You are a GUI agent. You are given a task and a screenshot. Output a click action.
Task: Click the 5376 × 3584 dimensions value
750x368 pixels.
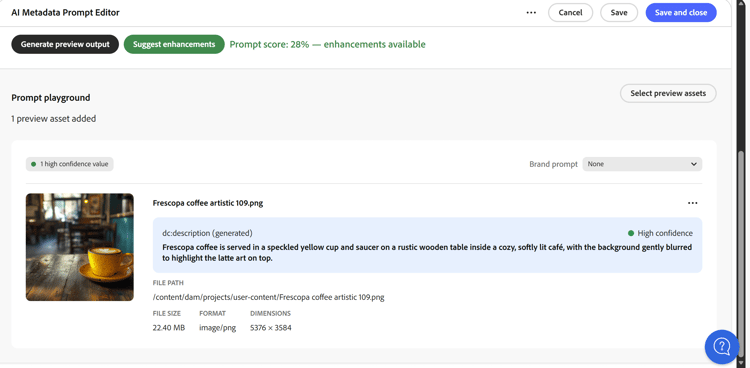(271, 328)
